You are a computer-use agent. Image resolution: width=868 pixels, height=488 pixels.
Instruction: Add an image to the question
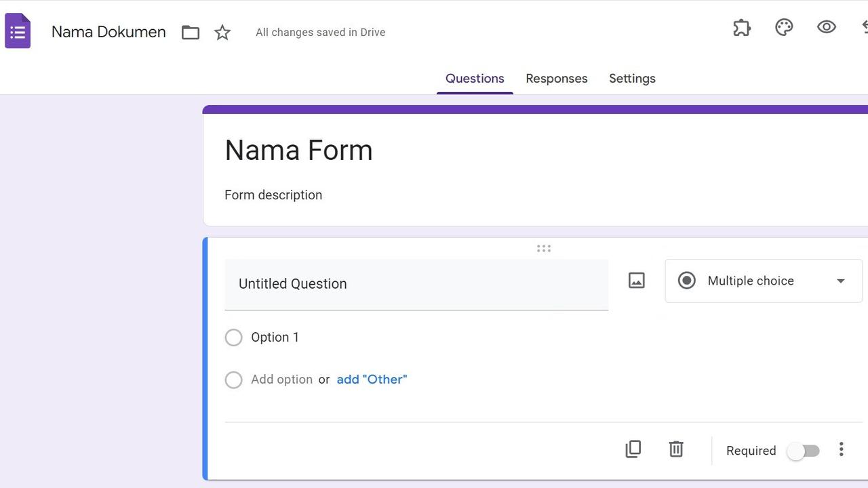(636, 280)
